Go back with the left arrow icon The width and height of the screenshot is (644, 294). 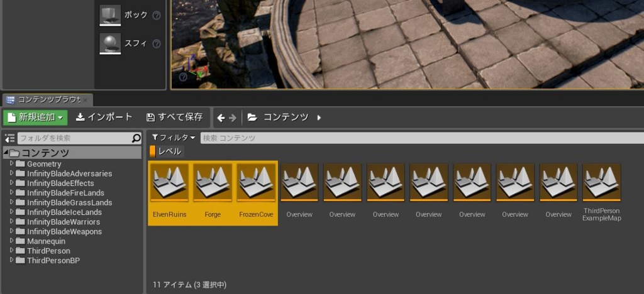[x=221, y=118]
